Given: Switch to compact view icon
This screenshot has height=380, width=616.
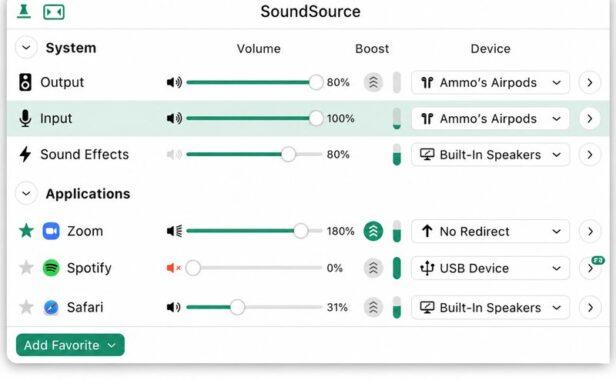Looking at the screenshot, I should coord(54,12).
